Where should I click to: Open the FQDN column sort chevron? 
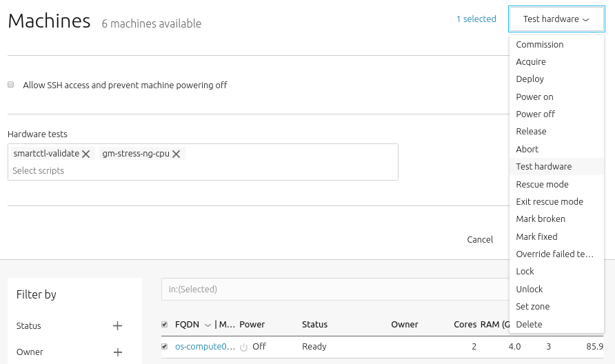click(x=208, y=325)
